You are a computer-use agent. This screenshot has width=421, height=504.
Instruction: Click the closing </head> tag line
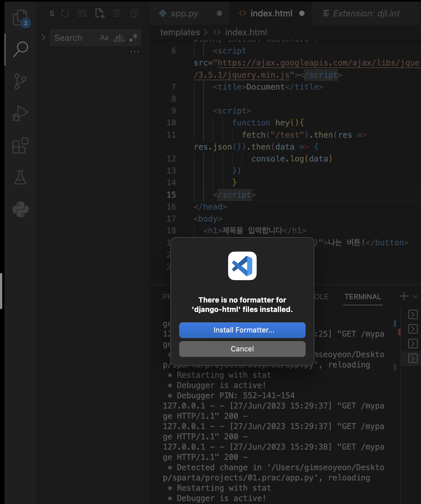pyautogui.click(x=210, y=207)
